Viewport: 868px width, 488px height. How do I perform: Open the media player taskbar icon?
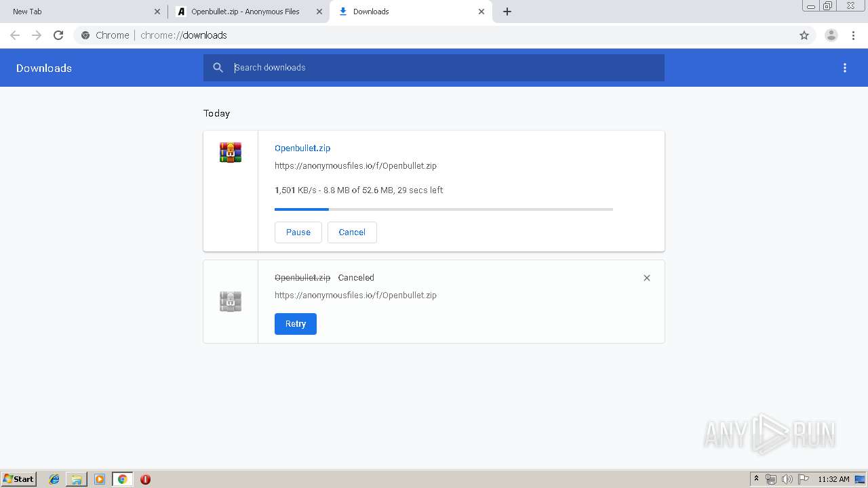pyautogui.click(x=100, y=479)
